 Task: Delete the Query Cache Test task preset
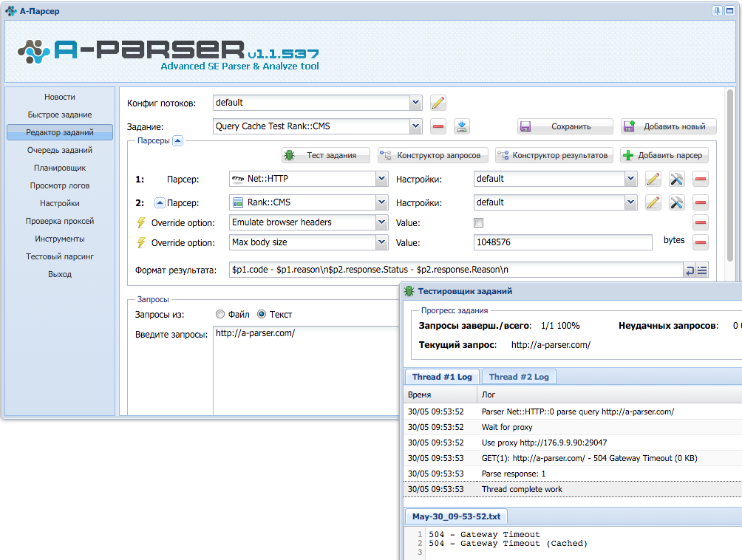pos(438,126)
